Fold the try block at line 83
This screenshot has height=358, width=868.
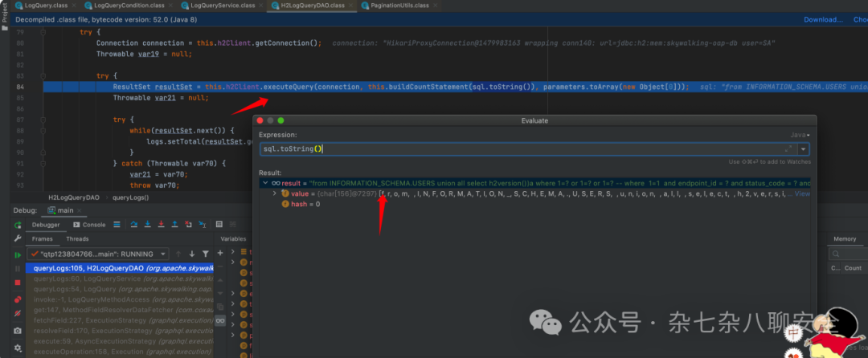pos(43,75)
